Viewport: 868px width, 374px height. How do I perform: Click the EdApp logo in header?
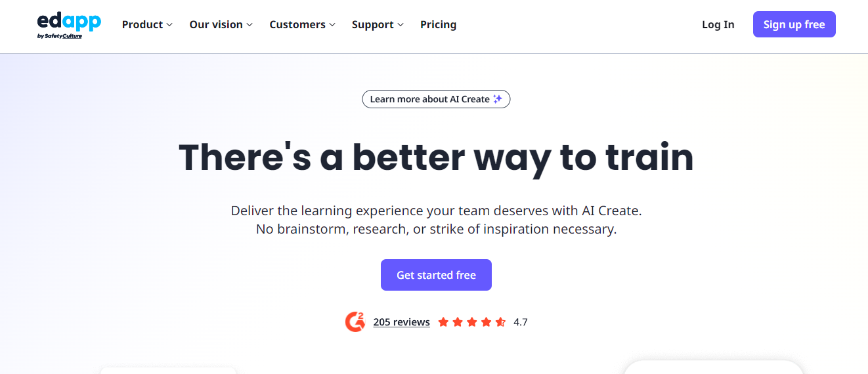click(69, 25)
